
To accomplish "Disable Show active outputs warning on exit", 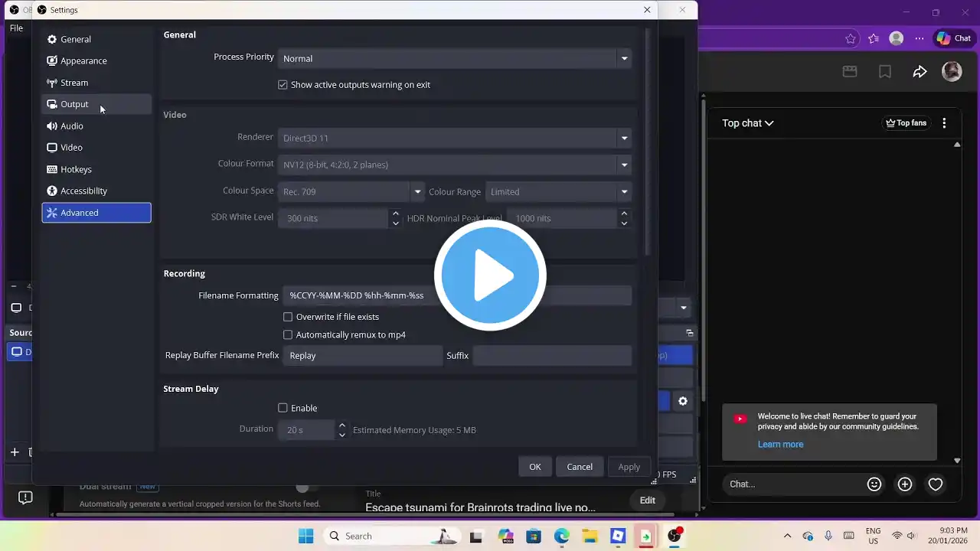I will [283, 85].
